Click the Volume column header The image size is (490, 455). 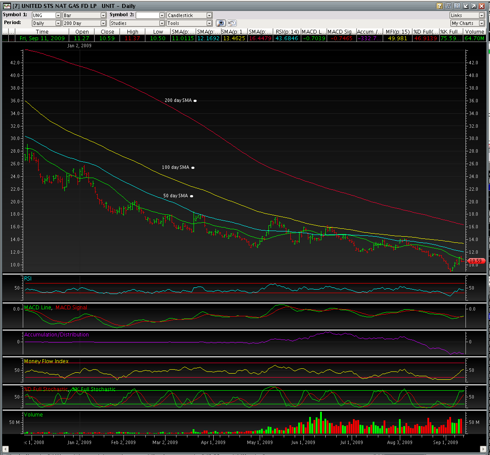point(474,31)
